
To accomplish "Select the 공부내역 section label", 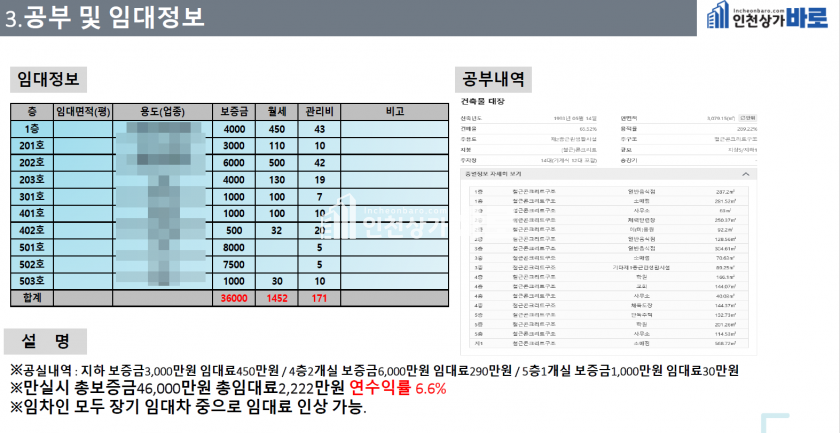I will (494, 79).
